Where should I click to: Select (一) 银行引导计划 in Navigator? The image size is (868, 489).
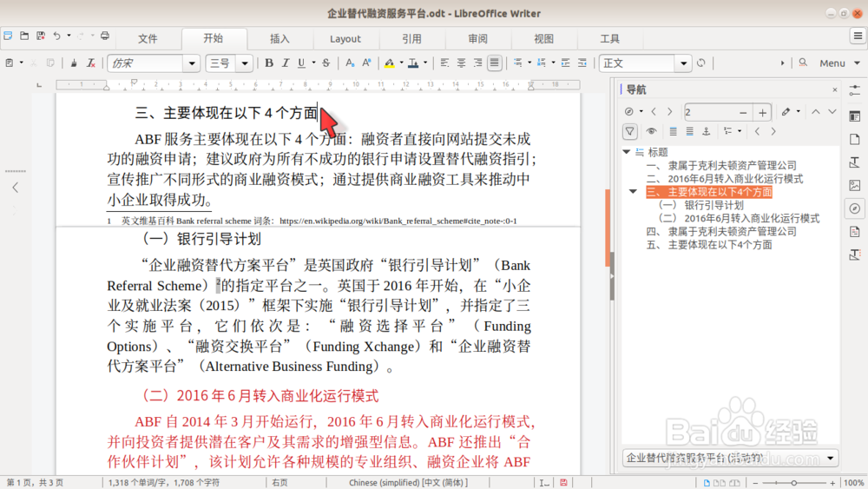(x=700, y=205)
